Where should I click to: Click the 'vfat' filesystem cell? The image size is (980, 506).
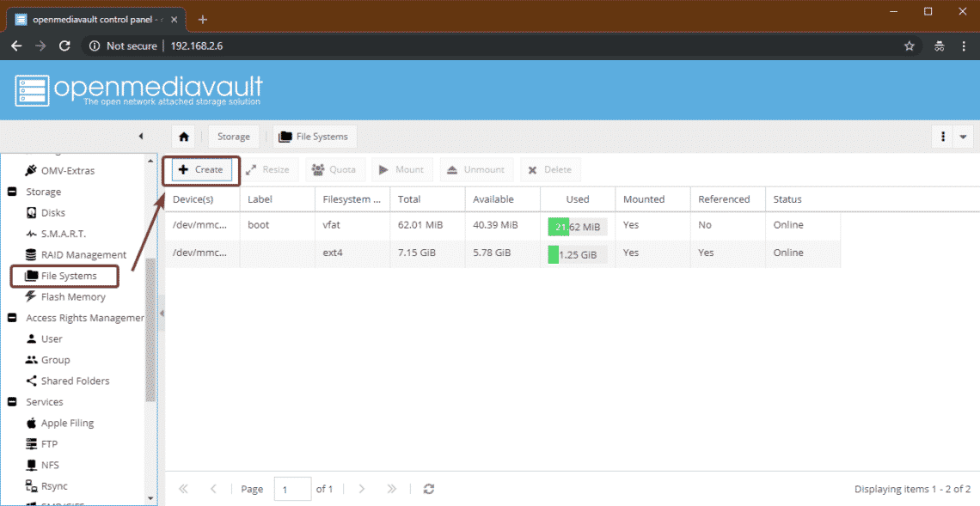(352, 226)
